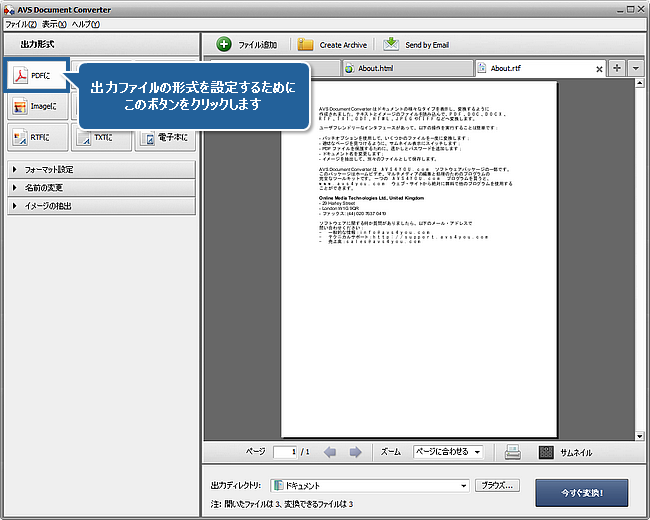The width and height of the screenshot is (650, 520).
Task: Expand 名前の変更 section
Action: click(x=101, y=188)
